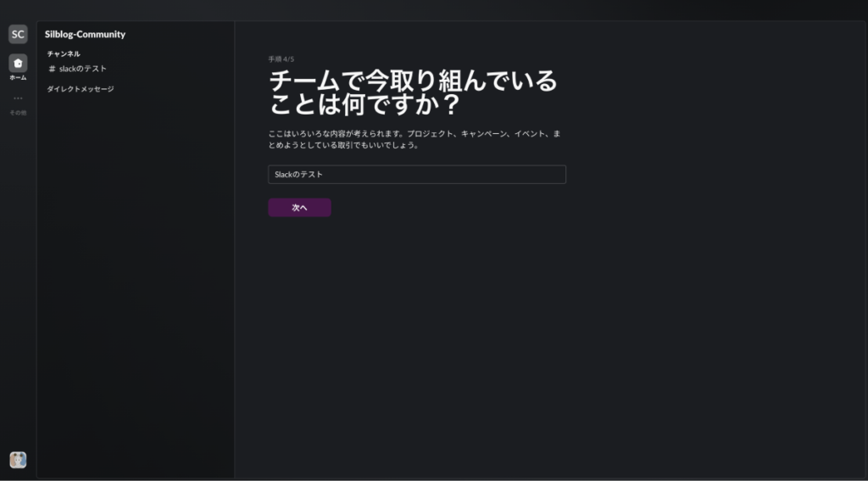Expand the ダイレクトメッセージ section
The height and width of the screenshot is (481, 868).
[x=80, y=89]
